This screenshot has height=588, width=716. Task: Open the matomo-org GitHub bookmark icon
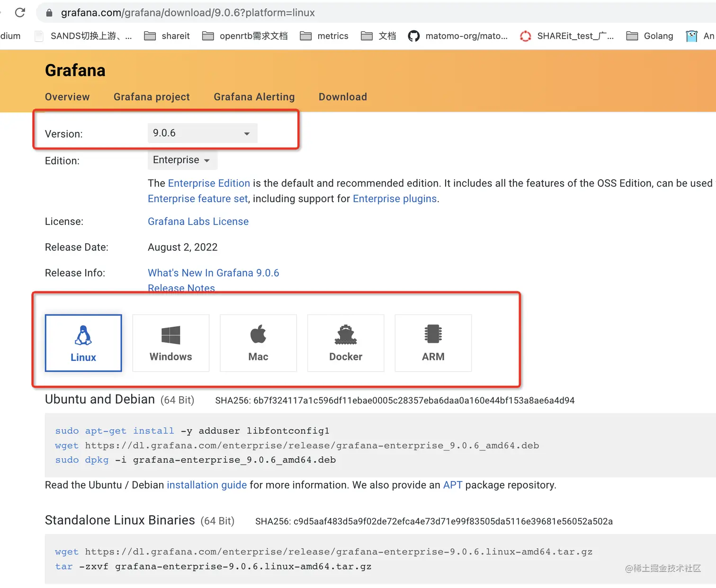click(414, 36)
